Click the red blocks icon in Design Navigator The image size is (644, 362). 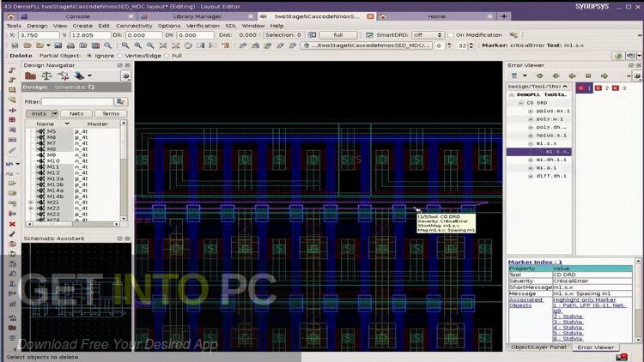click(x=30, y=76)
